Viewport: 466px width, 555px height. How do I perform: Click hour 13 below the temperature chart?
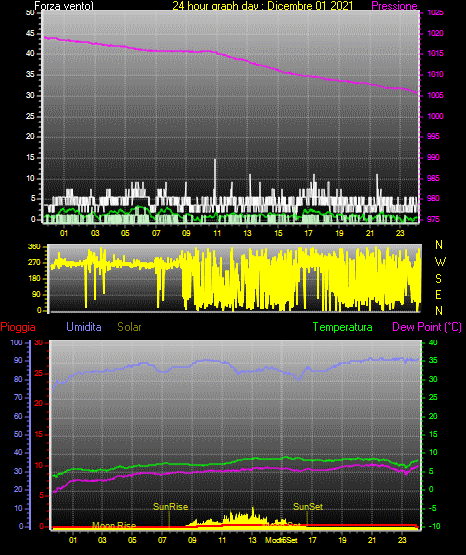pos(252,540)
